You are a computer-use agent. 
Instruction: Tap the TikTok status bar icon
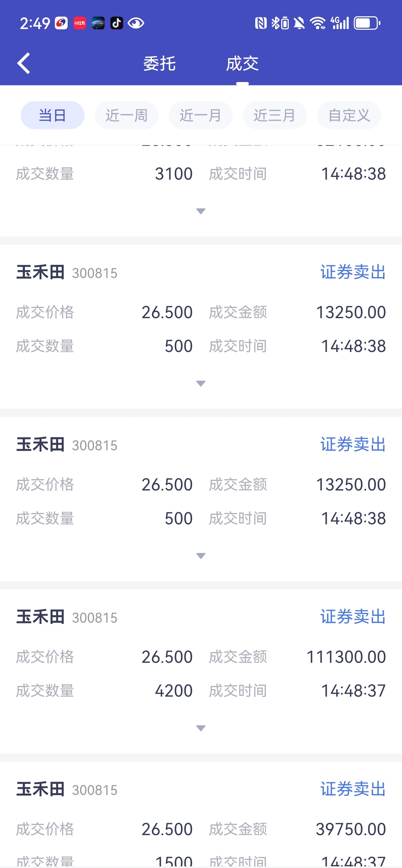coord(116,23)
